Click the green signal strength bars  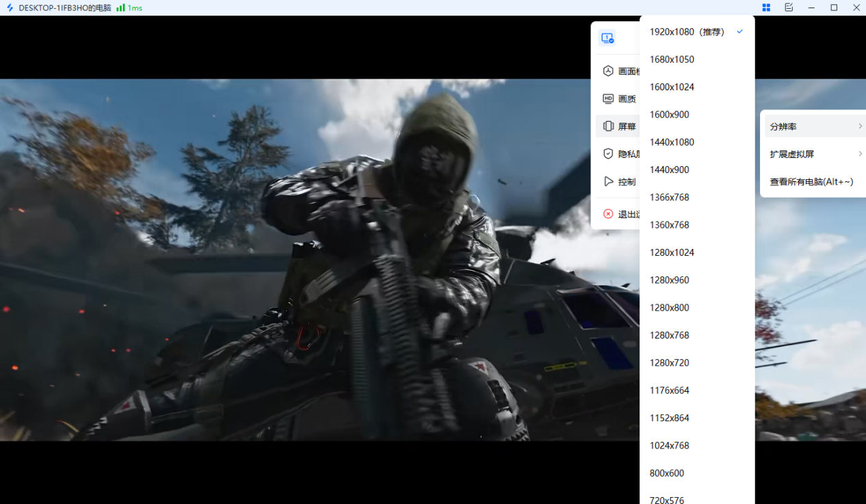120,8
